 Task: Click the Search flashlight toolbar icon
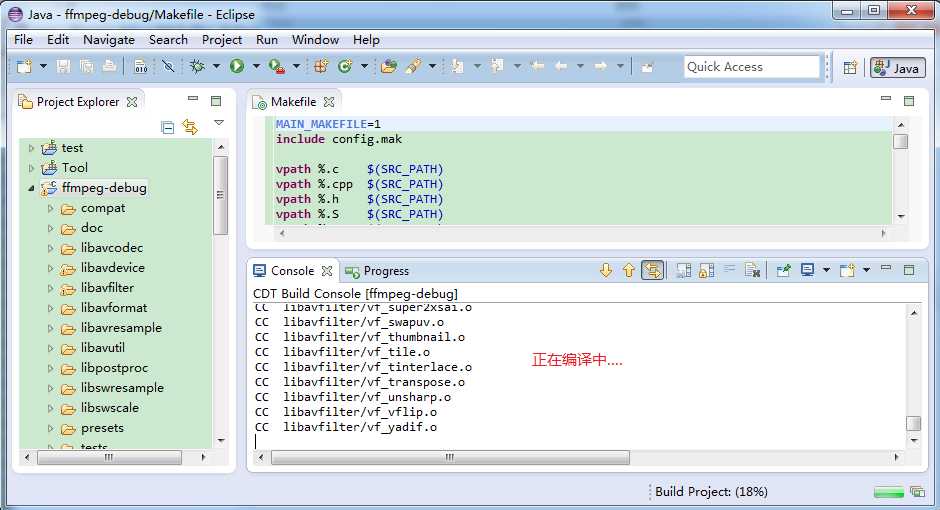pyautogui.click(x=413, y=66)
